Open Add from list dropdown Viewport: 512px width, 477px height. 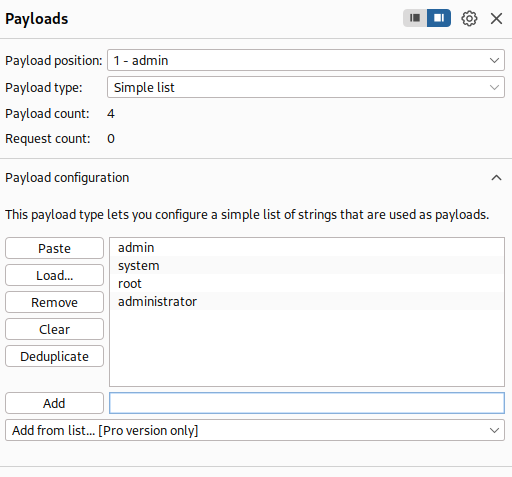click(255, 430)
